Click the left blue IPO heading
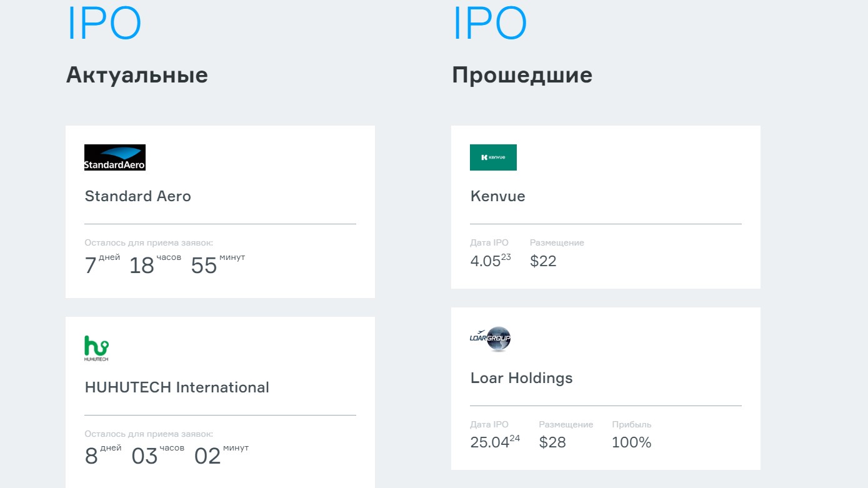The width and height of the screenshot is (868, 488). [104, 24]
